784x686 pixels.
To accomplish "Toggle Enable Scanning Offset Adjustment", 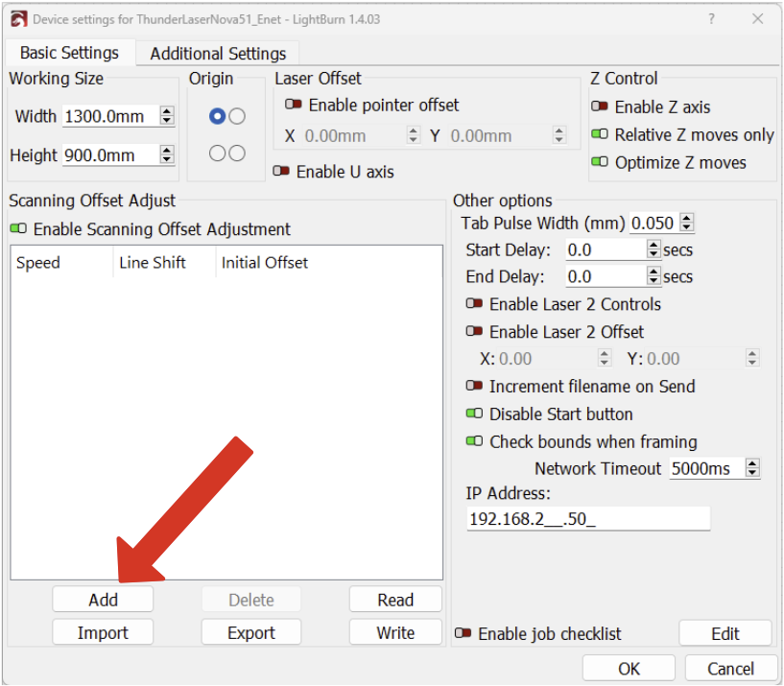I will click(x=18, y=229).
